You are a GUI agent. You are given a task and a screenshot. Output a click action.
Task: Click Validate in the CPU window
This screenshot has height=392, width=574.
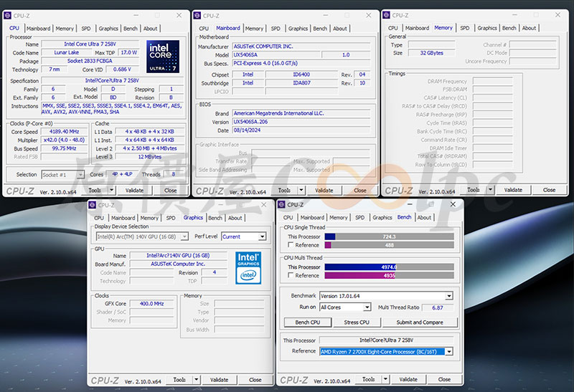click(135, 190)
